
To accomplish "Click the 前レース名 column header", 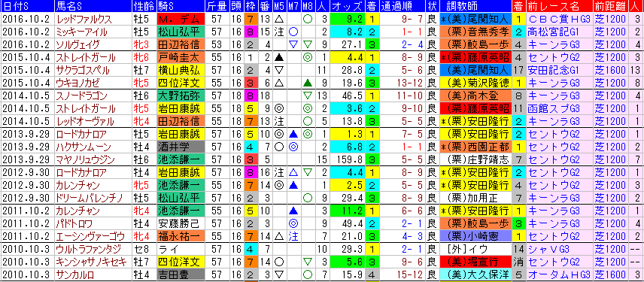I will [560, 7].
